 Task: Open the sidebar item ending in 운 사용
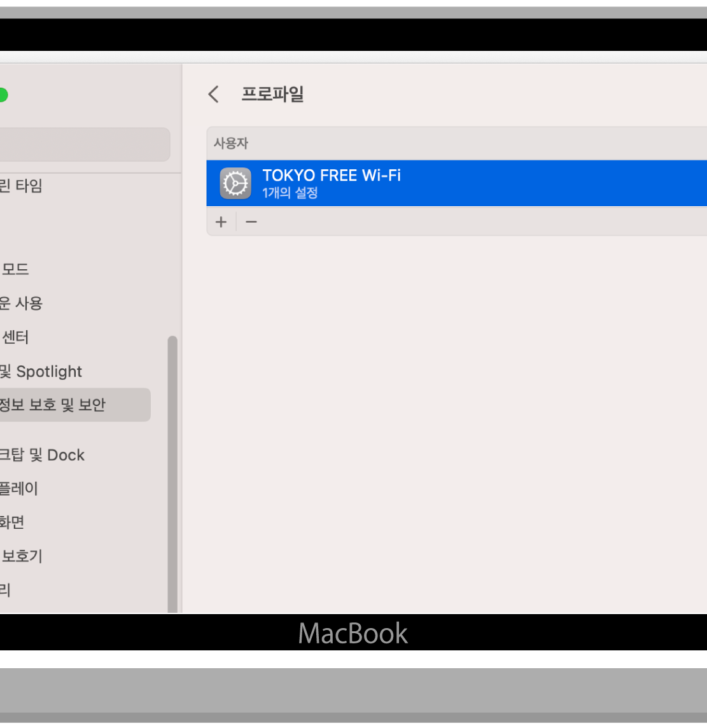point(22,304)
